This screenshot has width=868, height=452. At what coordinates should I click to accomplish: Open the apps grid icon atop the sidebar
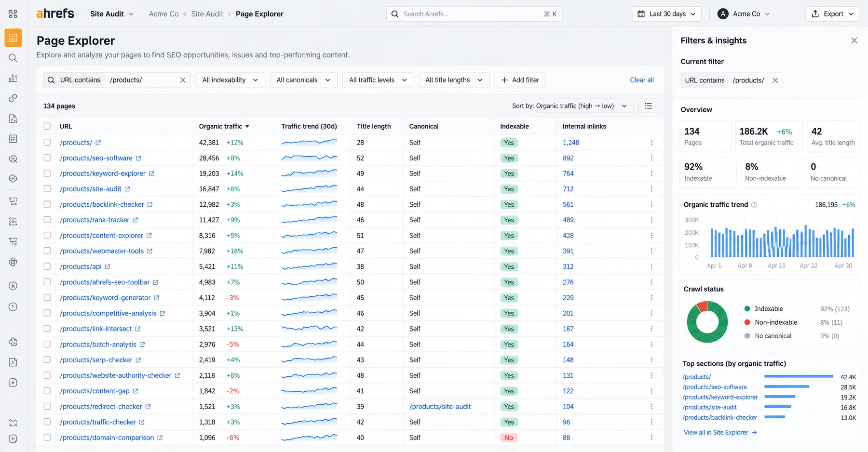coord(13,14)
